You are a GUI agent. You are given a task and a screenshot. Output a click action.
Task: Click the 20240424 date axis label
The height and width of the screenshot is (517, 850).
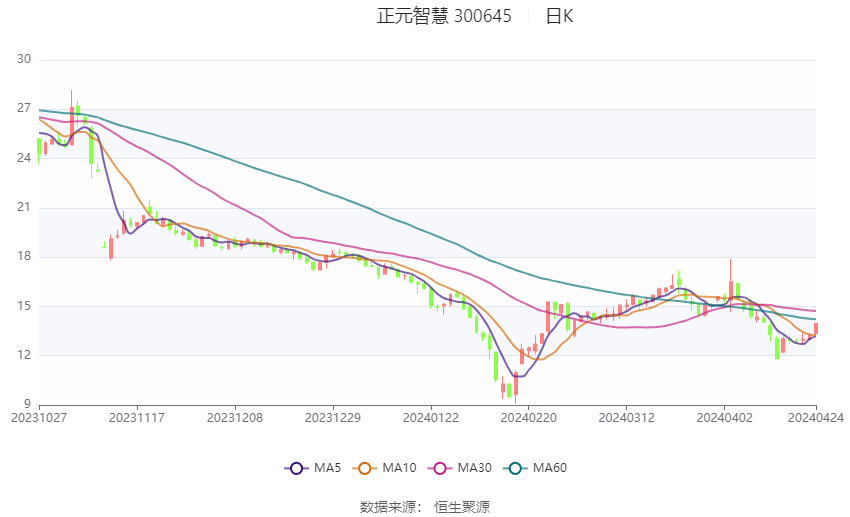(x=815, y=418)
